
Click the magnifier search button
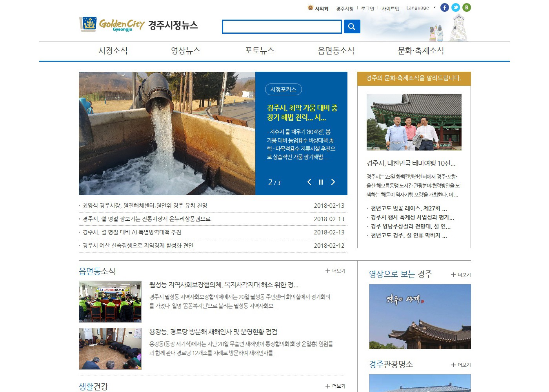[352, 27]
